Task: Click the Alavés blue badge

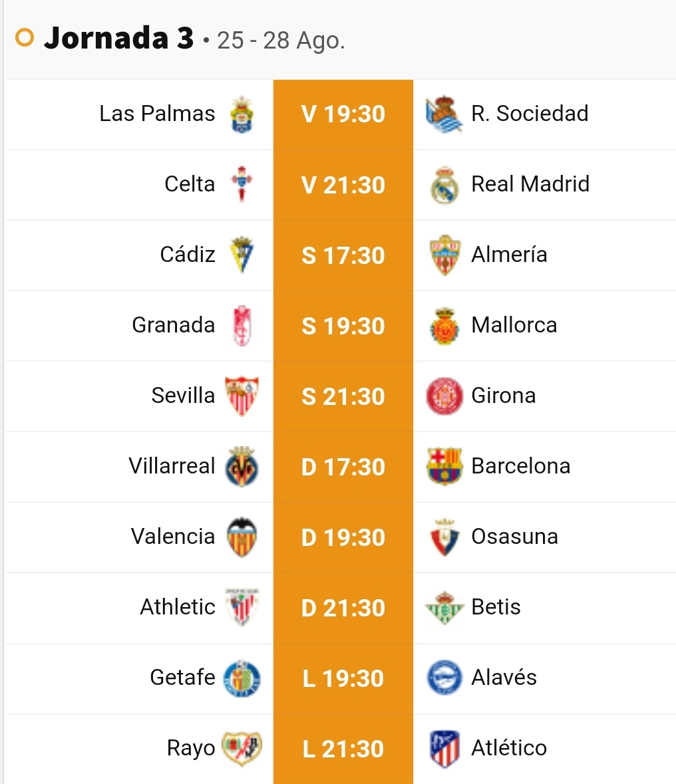Action: (x=444, y=678)
